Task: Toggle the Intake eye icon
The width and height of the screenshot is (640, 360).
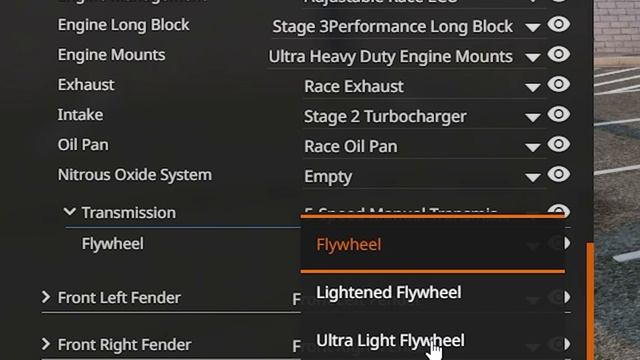Action: pyautogui.click(x=558, y=114)
